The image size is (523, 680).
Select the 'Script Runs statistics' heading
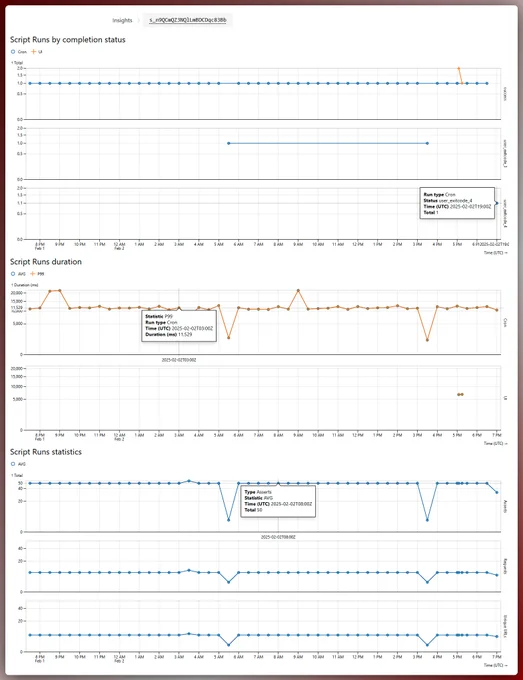(x=46, y=451)
